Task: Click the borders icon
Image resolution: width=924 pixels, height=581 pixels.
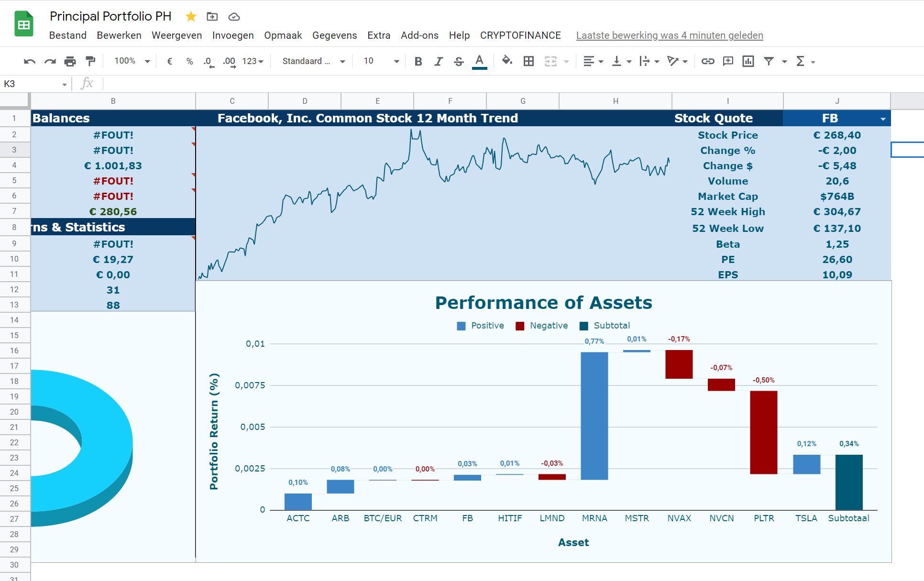Action: pos(528,61)
